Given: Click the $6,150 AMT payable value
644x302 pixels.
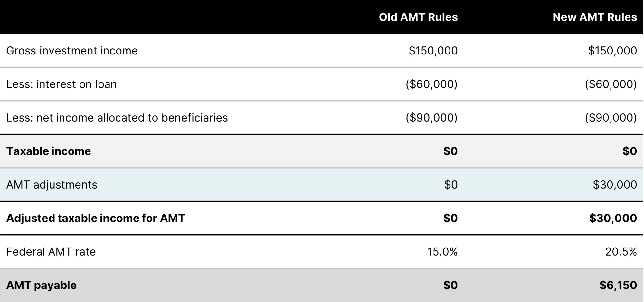Looking at the screenshot, I should tap(618, 285).
